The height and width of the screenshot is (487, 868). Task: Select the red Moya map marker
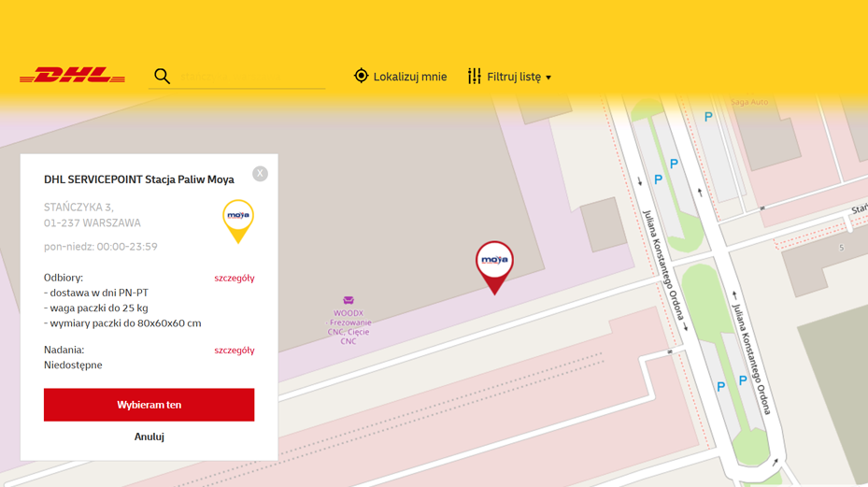coord(494,264)
